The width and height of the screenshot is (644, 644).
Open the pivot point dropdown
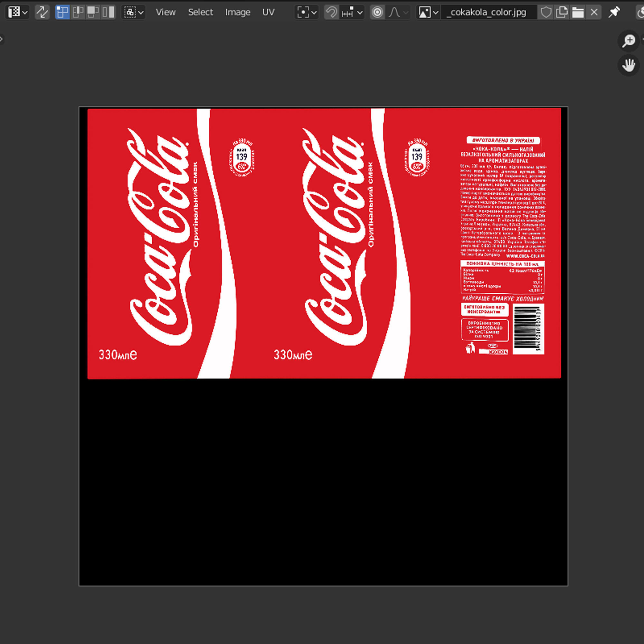pos(306,12)
